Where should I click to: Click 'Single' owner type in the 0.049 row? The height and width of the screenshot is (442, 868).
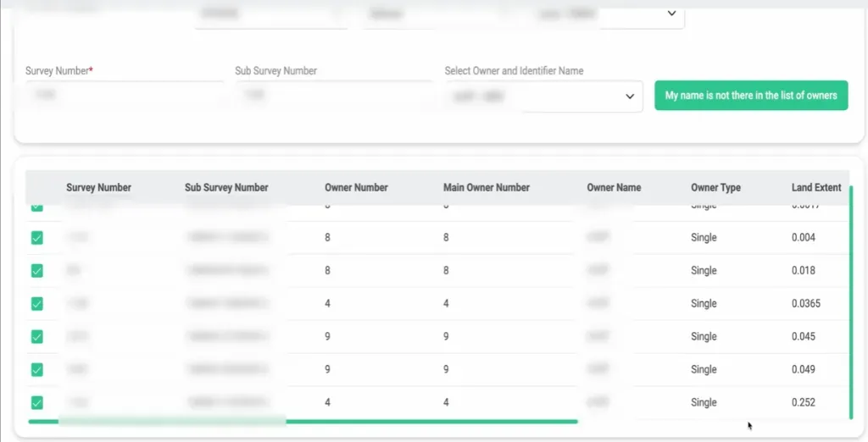pos(704,369)
